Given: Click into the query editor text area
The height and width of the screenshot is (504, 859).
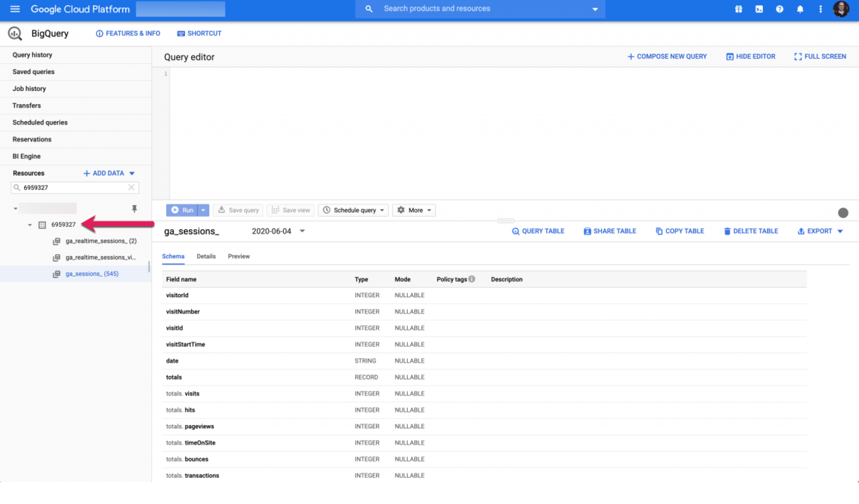Looking at the screenshot, I should (x=514, y=133).
